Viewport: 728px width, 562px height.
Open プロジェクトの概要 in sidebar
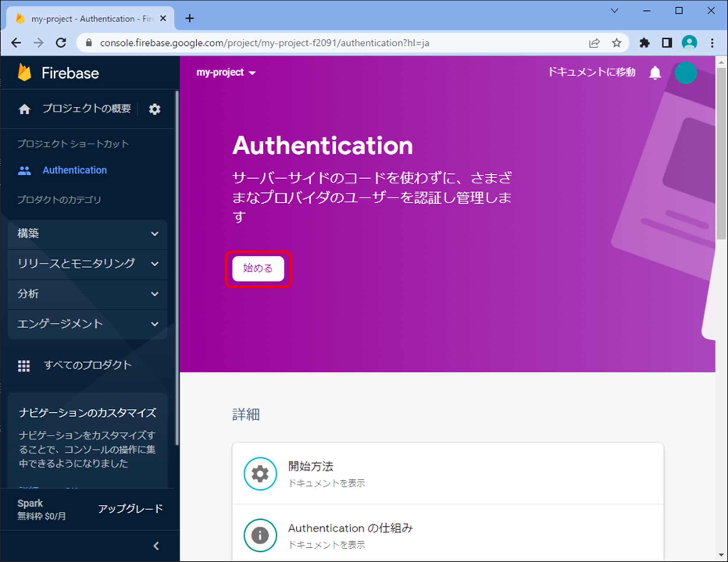pyautogui.click(x=87, y=108)
